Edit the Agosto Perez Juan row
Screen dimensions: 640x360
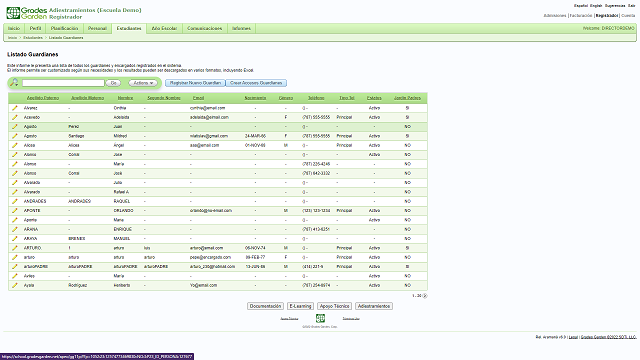click(15, 127)
